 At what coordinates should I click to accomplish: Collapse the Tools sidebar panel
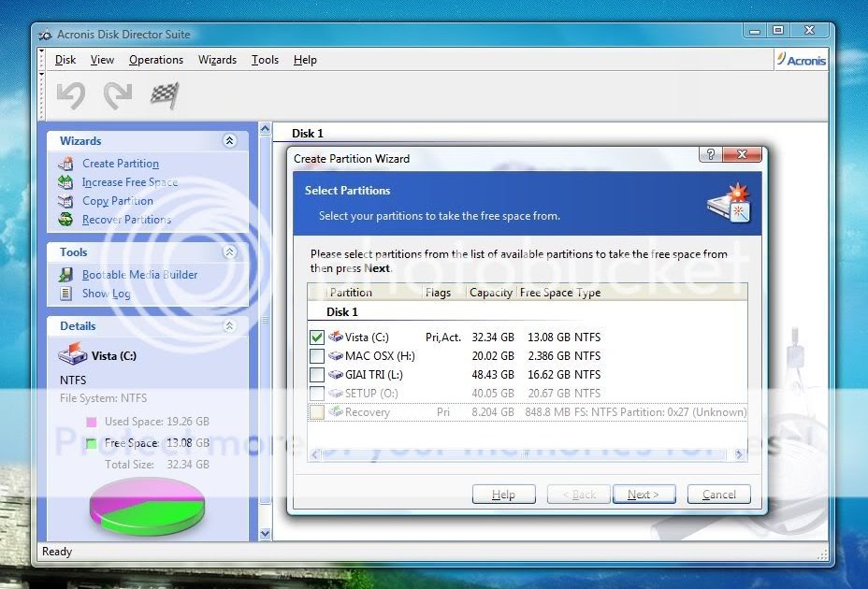tap(230, 251)
